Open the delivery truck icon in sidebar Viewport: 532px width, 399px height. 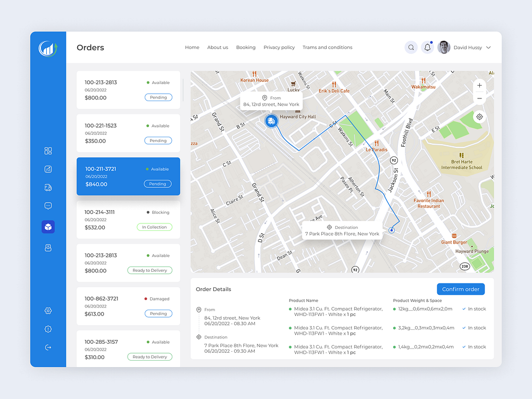click(48, 187)
